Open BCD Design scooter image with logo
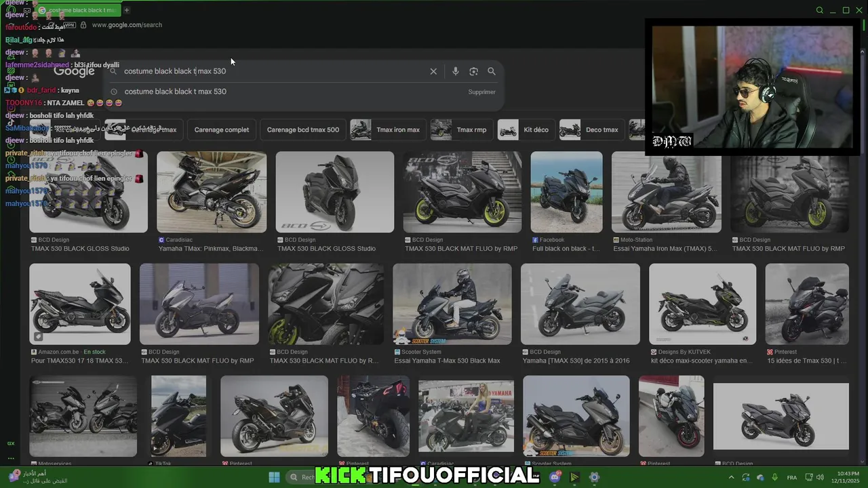 tap(335, 192)
